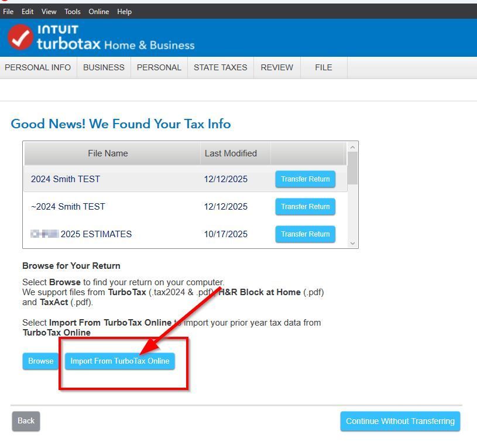
Task: Open the Online menu
Action: 99,12
